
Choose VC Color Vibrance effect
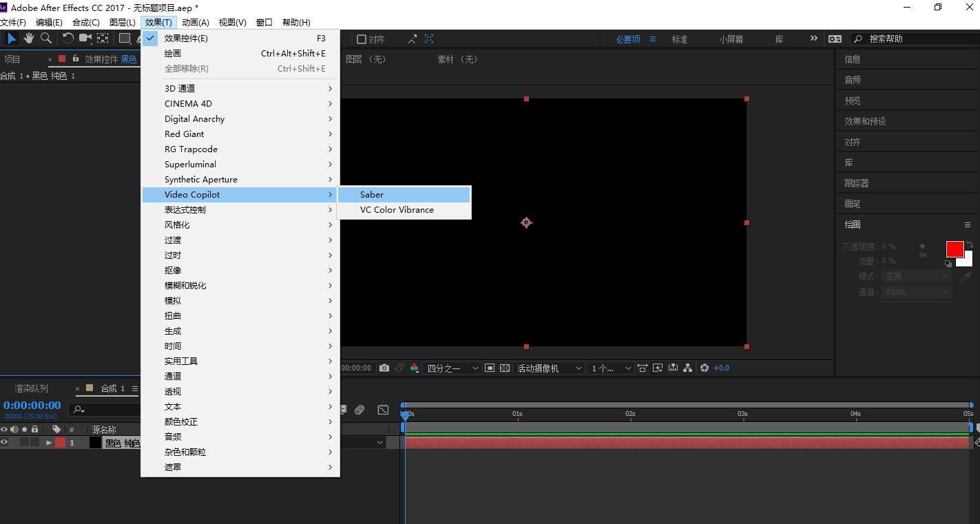pyautogui.click(x=404, y=210)
